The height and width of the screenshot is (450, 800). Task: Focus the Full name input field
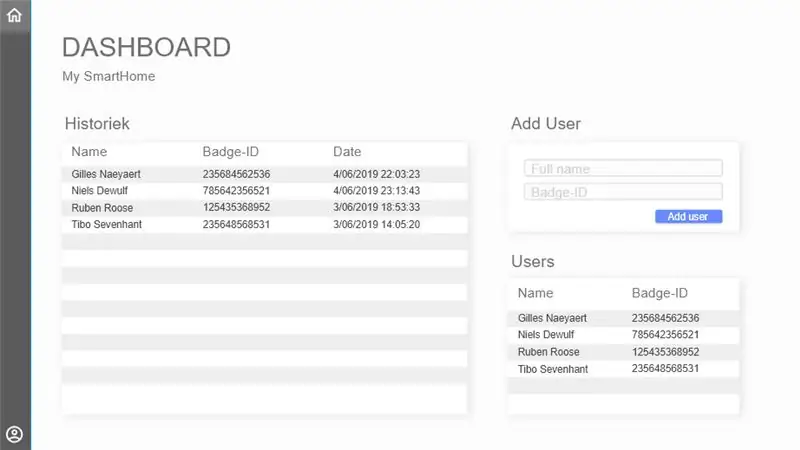click(623, 168)
